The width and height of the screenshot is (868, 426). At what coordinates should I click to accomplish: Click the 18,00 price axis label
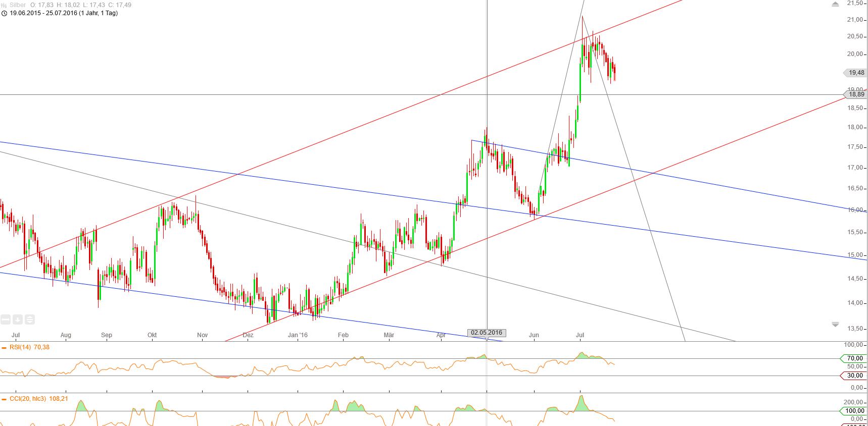click(855, 127)
